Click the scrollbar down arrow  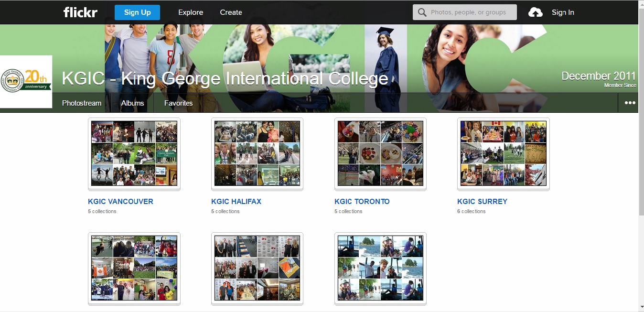641,307
